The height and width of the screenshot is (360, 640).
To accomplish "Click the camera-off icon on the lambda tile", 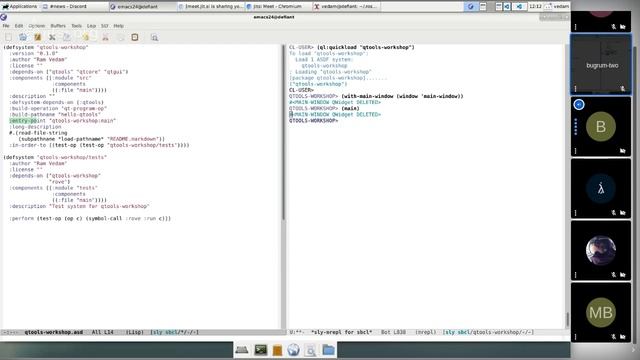I will tap(622, 213).
